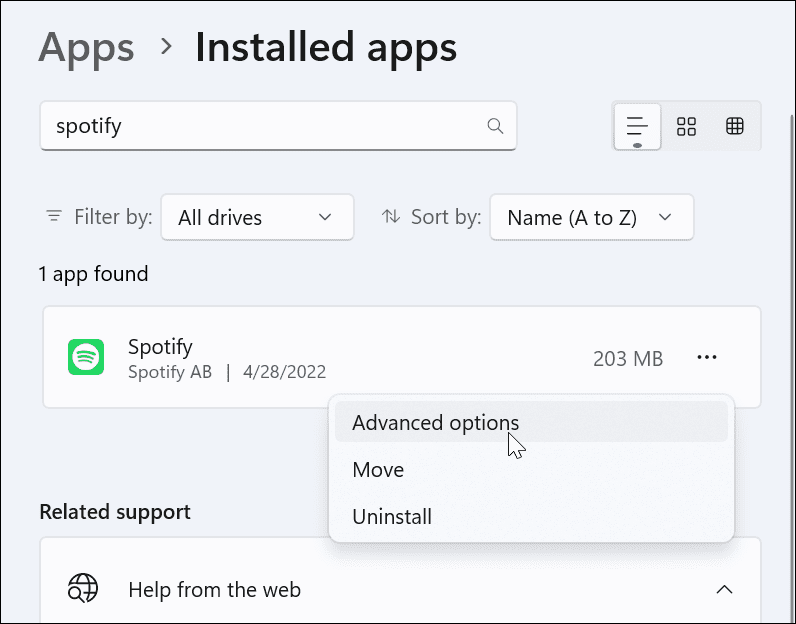796x624 pixels.
Task: Choose Move in the context menu
Action: [378, 470]
